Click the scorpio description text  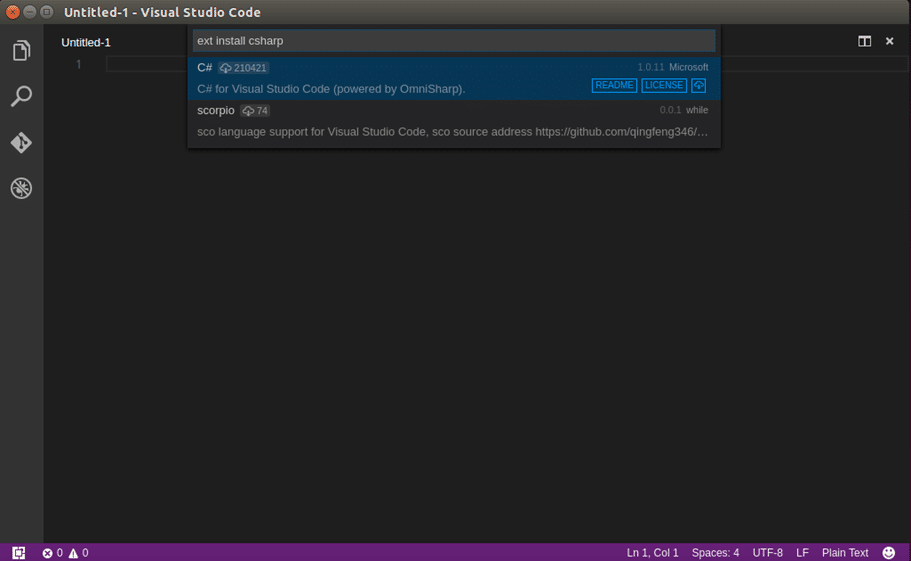click(x=453, y=132)
